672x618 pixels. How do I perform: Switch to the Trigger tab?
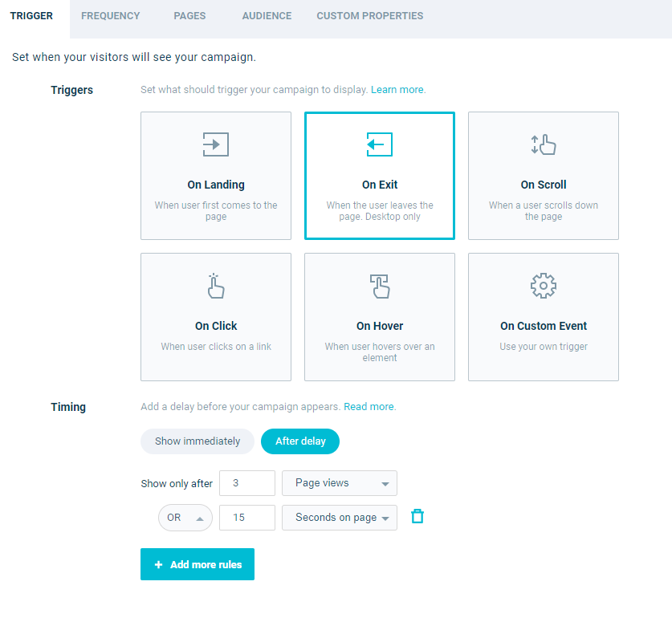pyautogui.click(x=31, y=16)
